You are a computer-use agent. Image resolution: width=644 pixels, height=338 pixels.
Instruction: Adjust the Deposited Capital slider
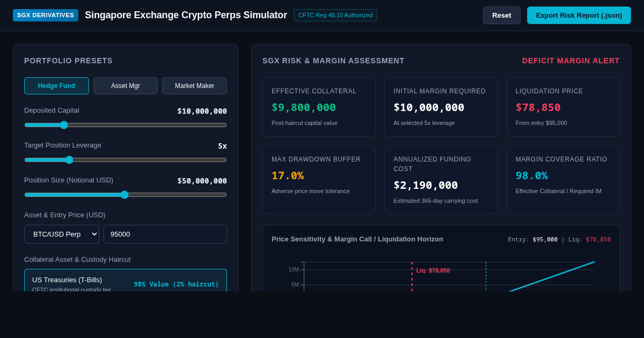(x=126, y=125)
